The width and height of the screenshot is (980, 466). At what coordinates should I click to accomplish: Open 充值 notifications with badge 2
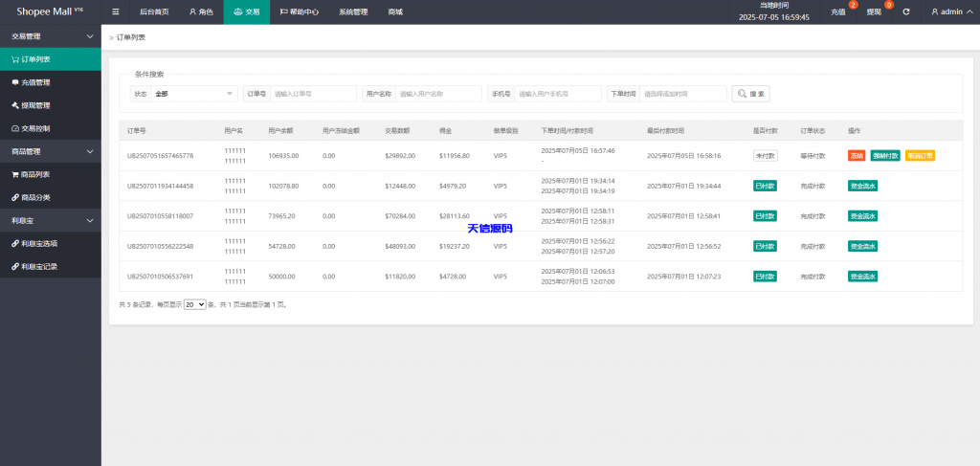(838, 11)
